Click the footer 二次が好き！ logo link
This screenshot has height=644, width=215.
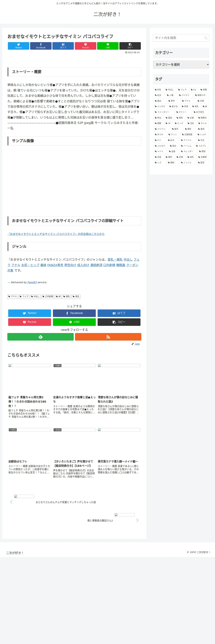15,553
